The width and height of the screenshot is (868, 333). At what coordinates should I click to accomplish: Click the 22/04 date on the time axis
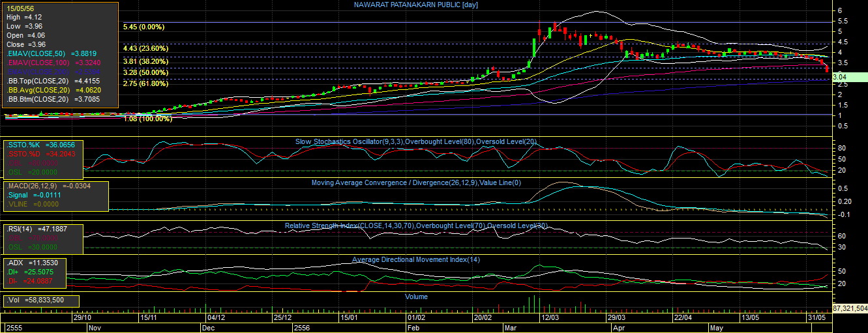[x=683, y=318]
